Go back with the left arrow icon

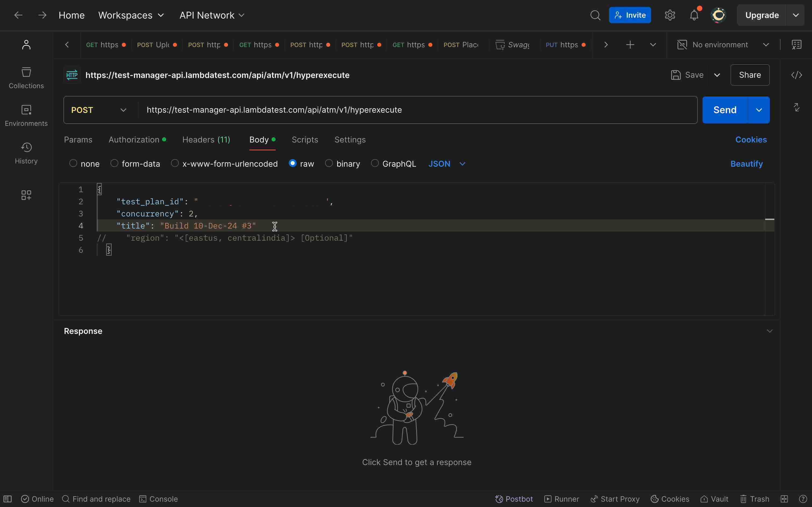(x=18, y=15)
